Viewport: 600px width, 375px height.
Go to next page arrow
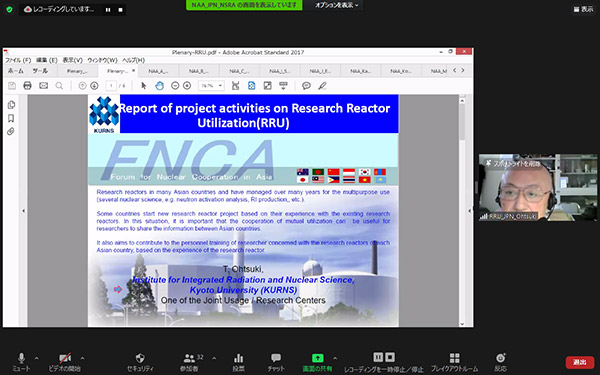[94, 86]
